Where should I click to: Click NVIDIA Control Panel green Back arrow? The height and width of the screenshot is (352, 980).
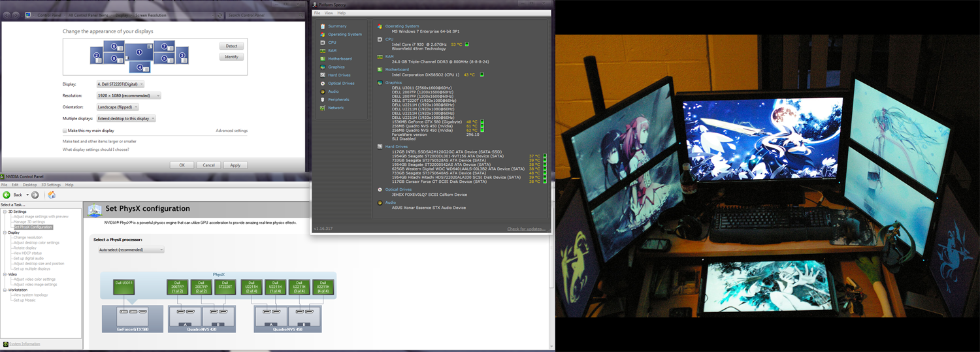(7, 195)
